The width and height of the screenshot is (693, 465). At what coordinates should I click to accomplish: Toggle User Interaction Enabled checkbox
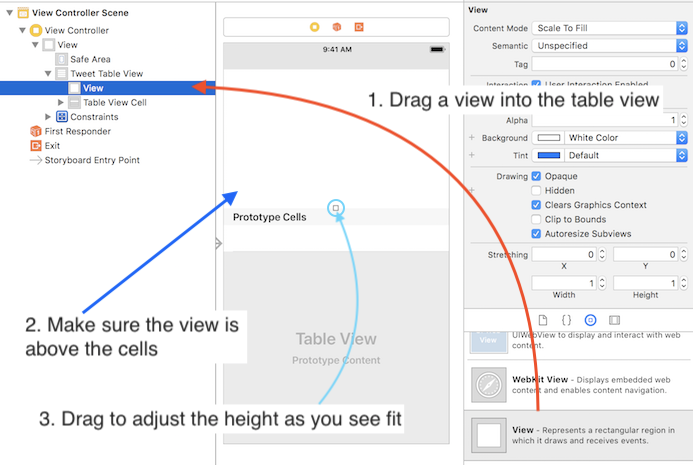pos(536,84)
